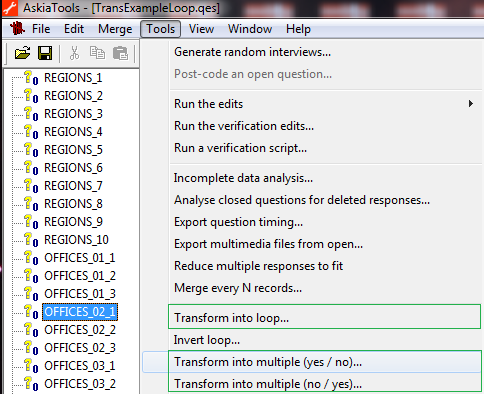
Task: Click the Cut scissors icon
Action: 74,53
